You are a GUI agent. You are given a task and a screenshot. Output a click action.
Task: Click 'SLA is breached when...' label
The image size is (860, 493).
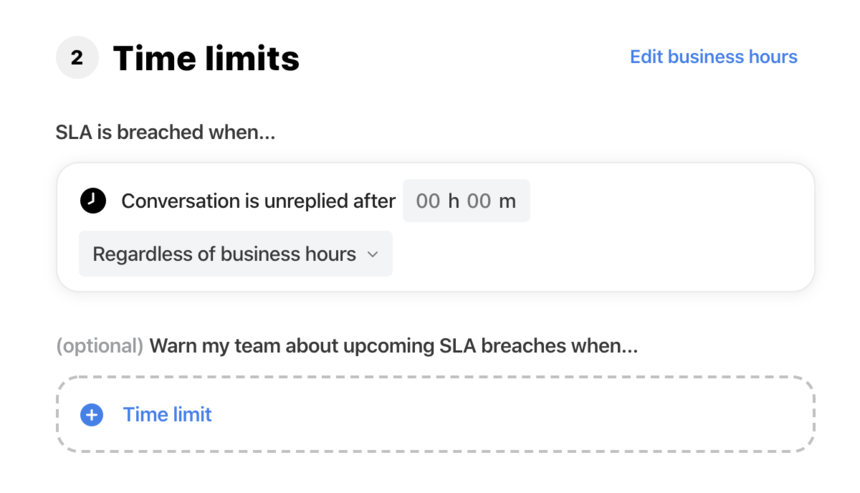(x=166, y=132)
